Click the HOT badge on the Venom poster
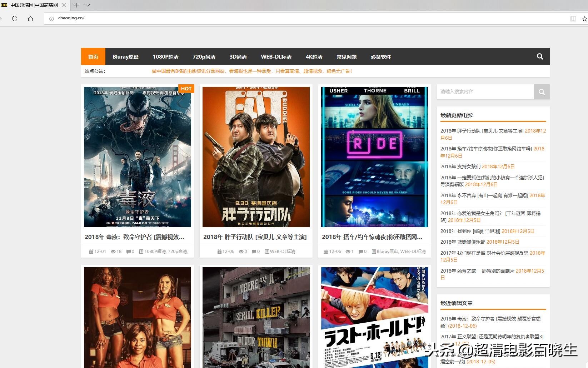The image size is (588, 368). (186, 89)
